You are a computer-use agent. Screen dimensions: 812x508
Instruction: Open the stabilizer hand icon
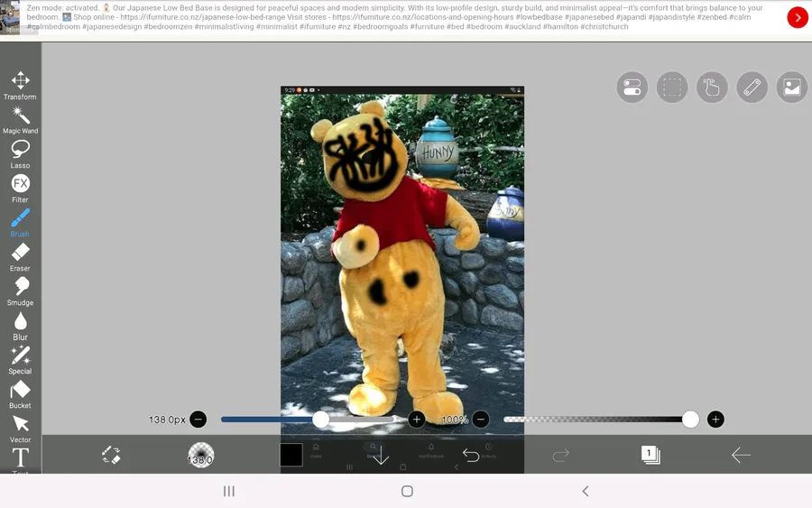[712, 87]
